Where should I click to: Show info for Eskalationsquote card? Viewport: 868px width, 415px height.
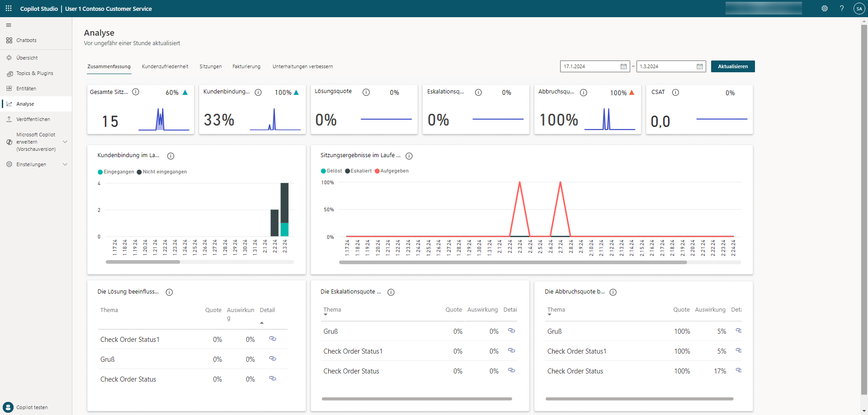[x=478, y=92]
